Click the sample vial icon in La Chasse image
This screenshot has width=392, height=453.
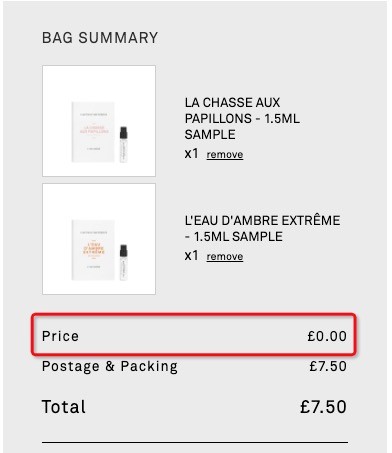point(123,144)
